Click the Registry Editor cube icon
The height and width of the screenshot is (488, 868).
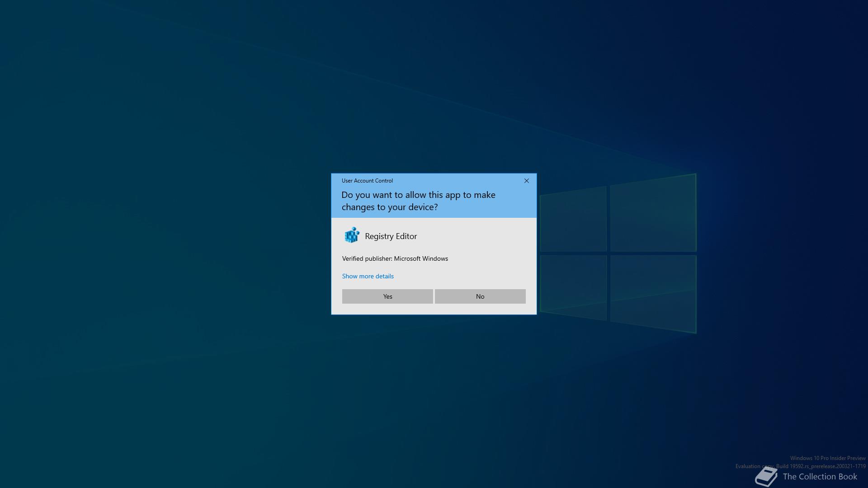[352, 236]
